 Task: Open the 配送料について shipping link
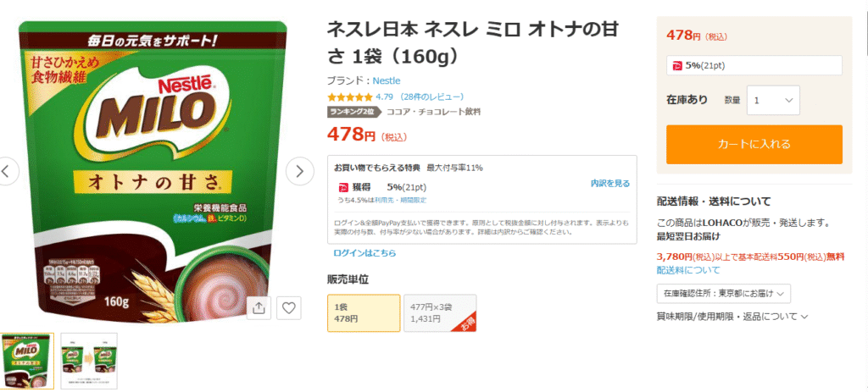[x=688, y=270]
